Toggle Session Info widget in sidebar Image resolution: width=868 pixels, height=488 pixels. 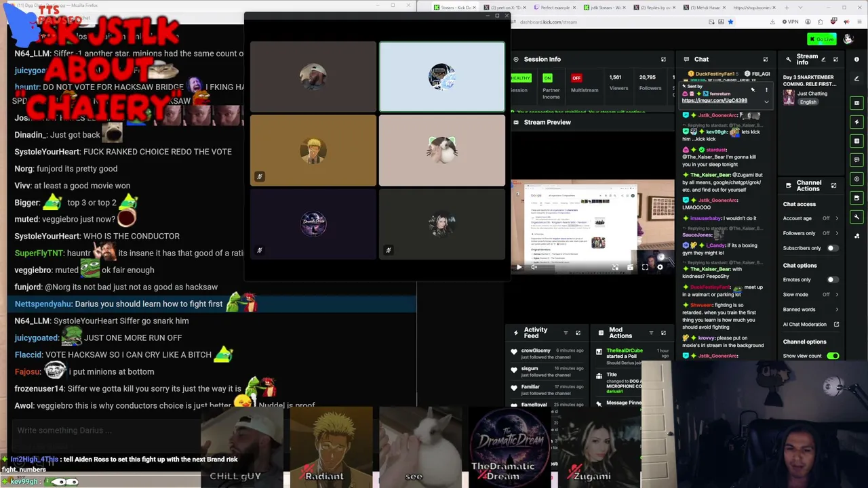(857, 179)
